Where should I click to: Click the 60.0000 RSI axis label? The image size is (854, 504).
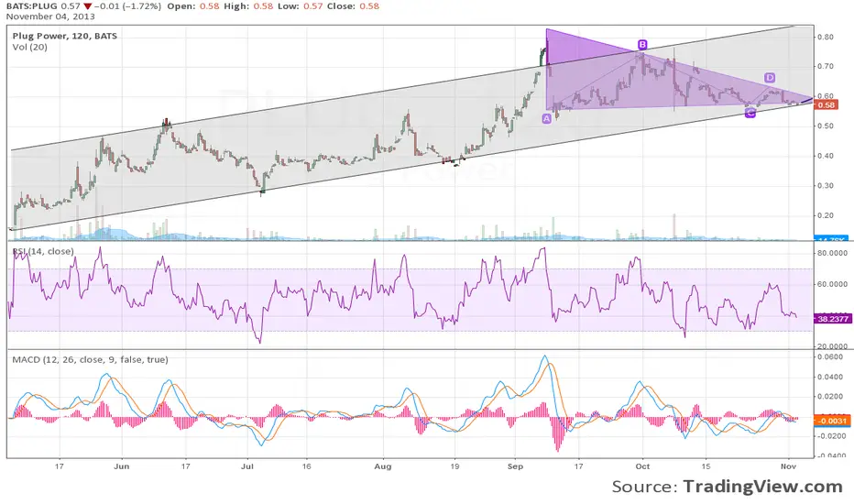(832, 284)
